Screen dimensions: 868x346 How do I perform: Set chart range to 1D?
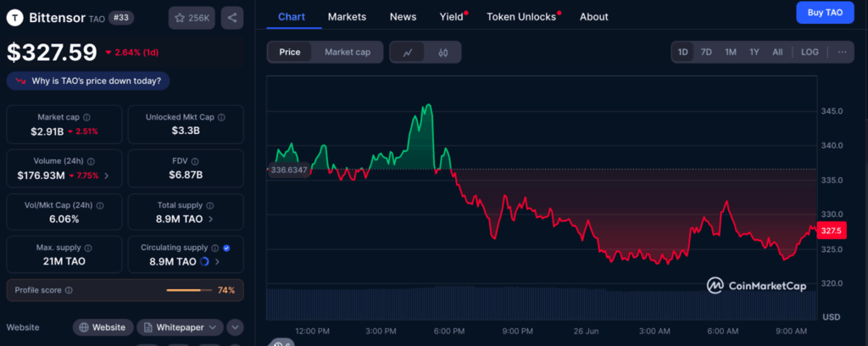pos(682,52)
